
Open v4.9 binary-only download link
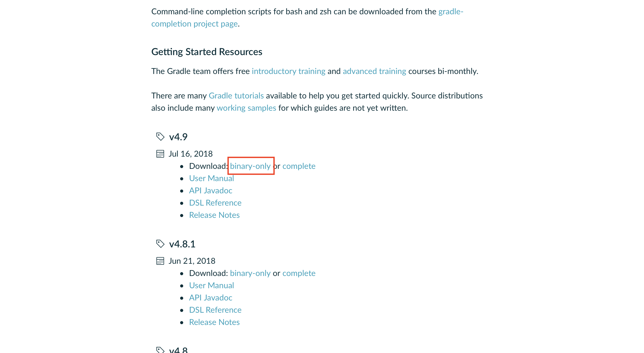[250, 166]
